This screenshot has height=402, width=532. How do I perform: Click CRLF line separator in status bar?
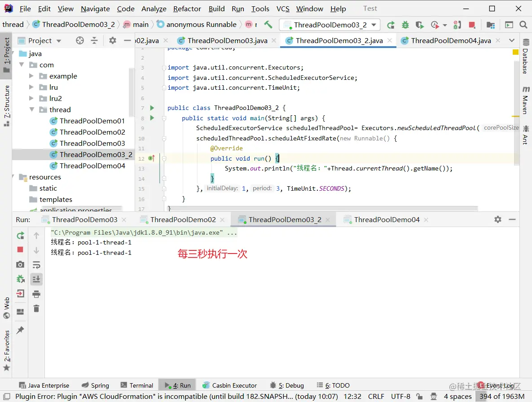(x=376, y=396)
